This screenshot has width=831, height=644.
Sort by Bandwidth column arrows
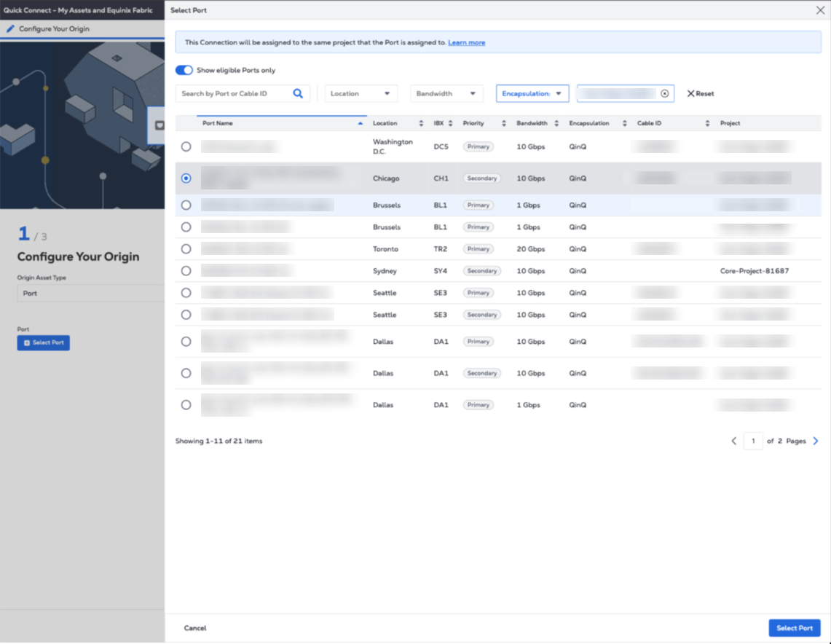tap(556, 124)
